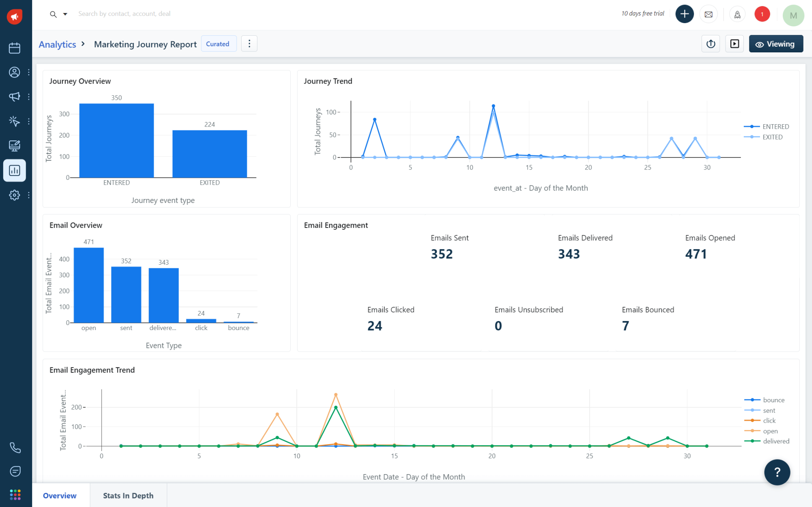The height and width of the screenshot is (507, 812).
Task: Click the rocket launch icon in top bar
Action: [737, 14]
